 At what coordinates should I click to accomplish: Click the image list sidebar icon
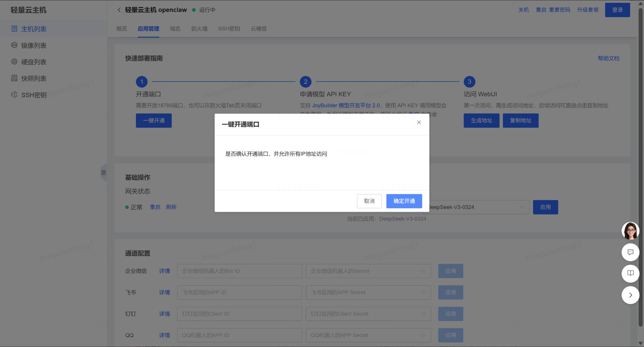[14, 45]
